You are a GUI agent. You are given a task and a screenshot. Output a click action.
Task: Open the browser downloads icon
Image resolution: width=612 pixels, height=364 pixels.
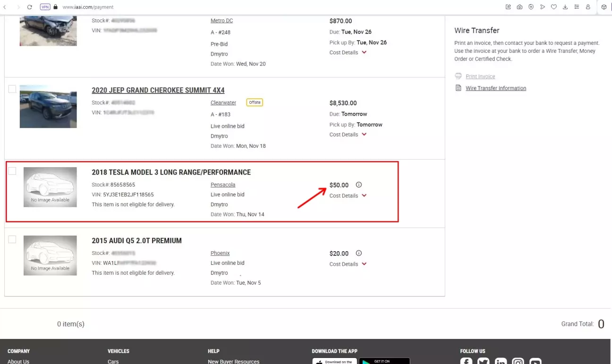pos(565,7)
